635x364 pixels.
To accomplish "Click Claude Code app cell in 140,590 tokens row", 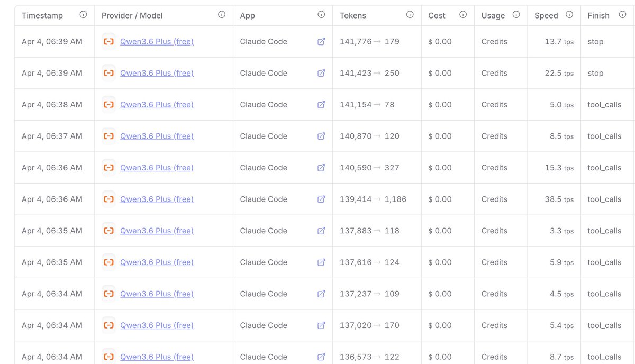I will pos(264,168).
